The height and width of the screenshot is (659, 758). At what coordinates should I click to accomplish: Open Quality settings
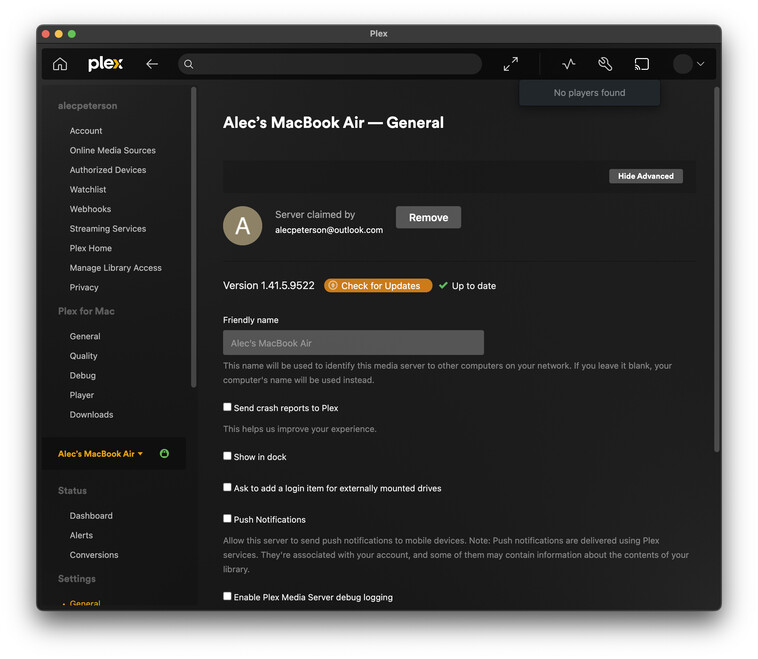84,356
